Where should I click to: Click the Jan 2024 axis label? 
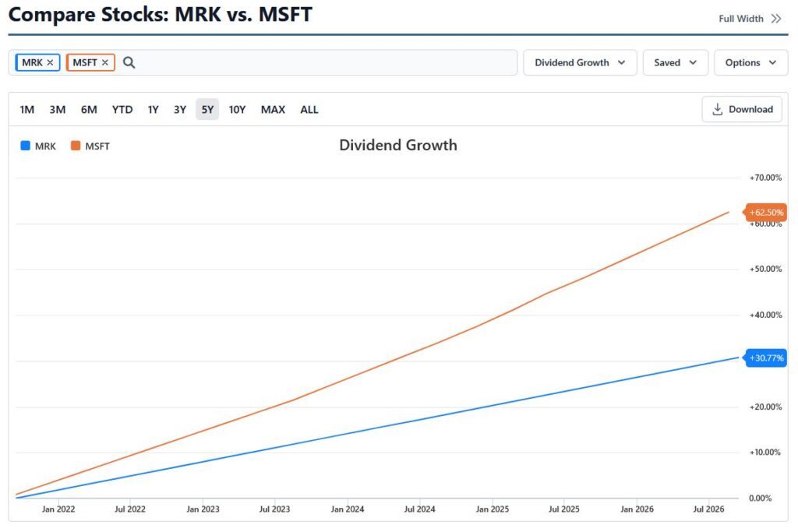[347, 509]
